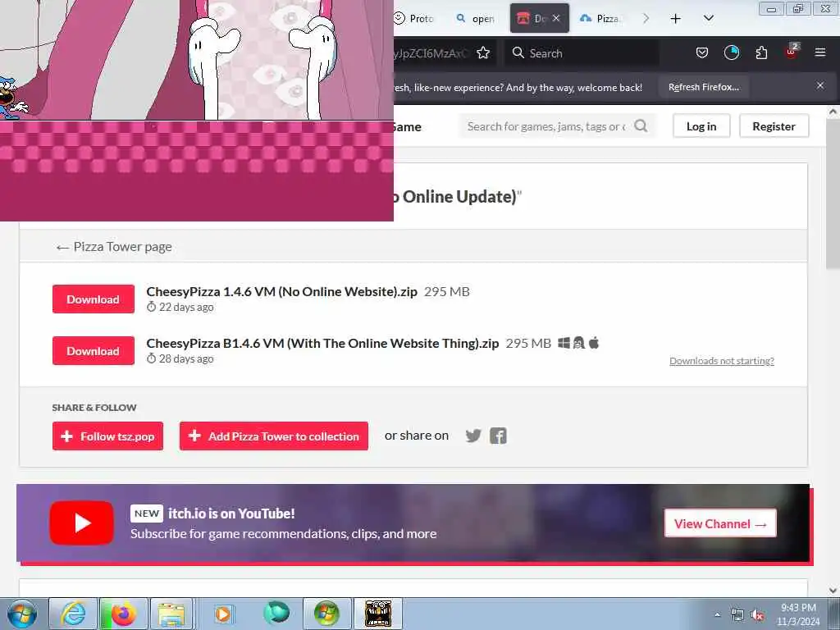Open the Firefox account circle icon

click(x=731, y=52)
